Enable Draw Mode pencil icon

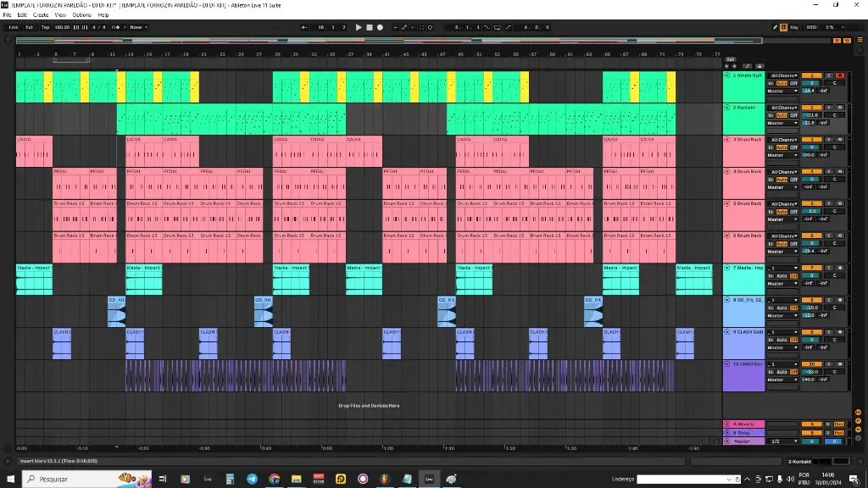click(x=775, y=27)
